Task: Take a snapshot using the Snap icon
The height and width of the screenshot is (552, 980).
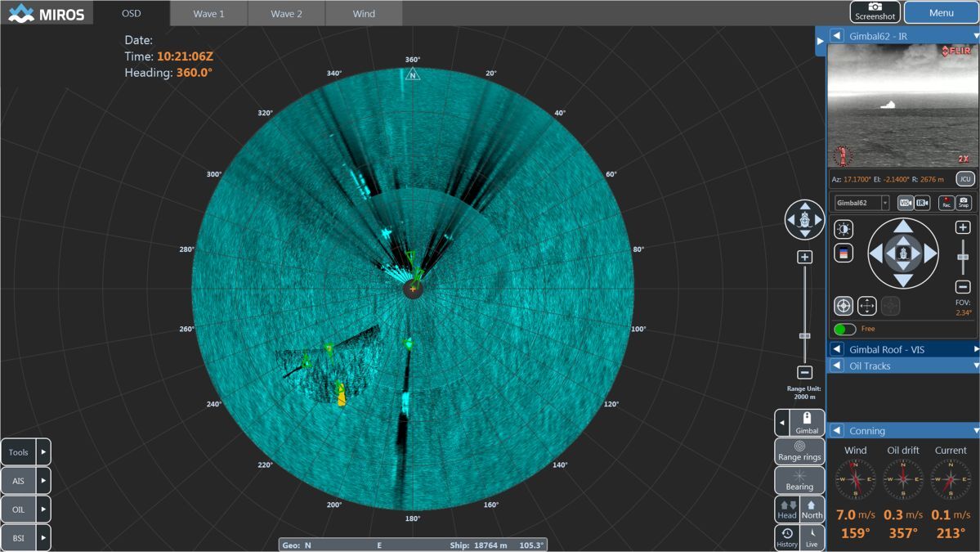Action: 964,204
